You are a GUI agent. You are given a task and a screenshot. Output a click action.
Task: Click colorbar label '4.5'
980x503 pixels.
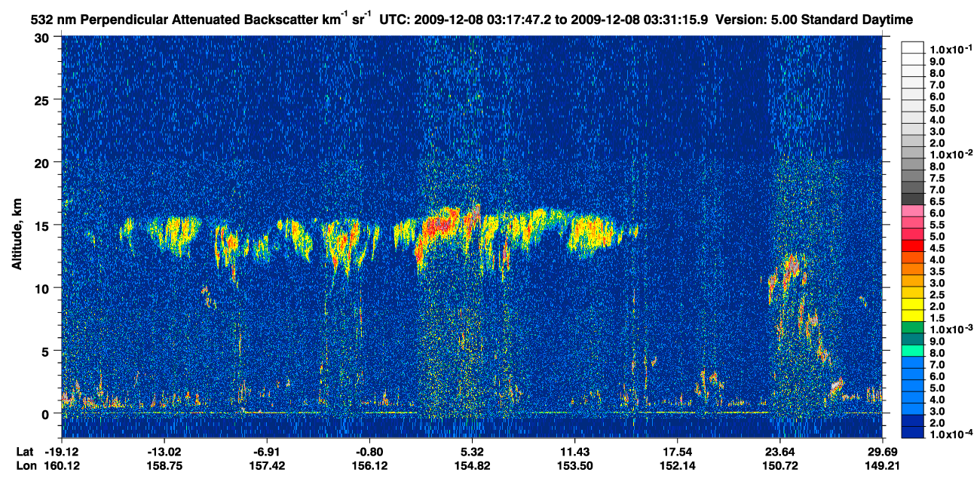pos(936,248)
